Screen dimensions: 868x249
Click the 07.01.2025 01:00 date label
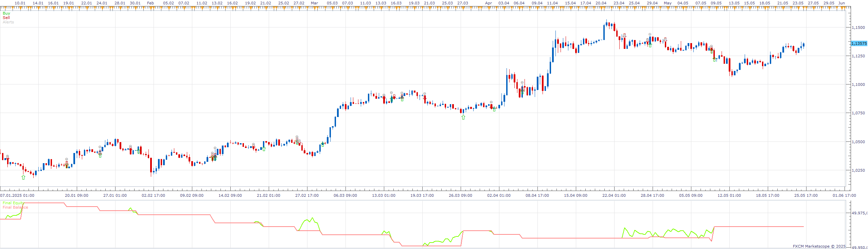pyautogui.click(x=17, y=195)
